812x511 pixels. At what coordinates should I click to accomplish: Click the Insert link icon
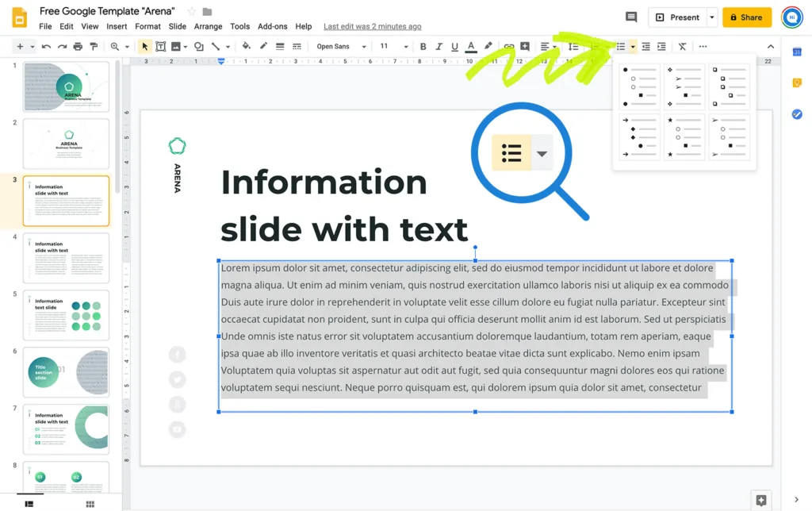(509, 47)
